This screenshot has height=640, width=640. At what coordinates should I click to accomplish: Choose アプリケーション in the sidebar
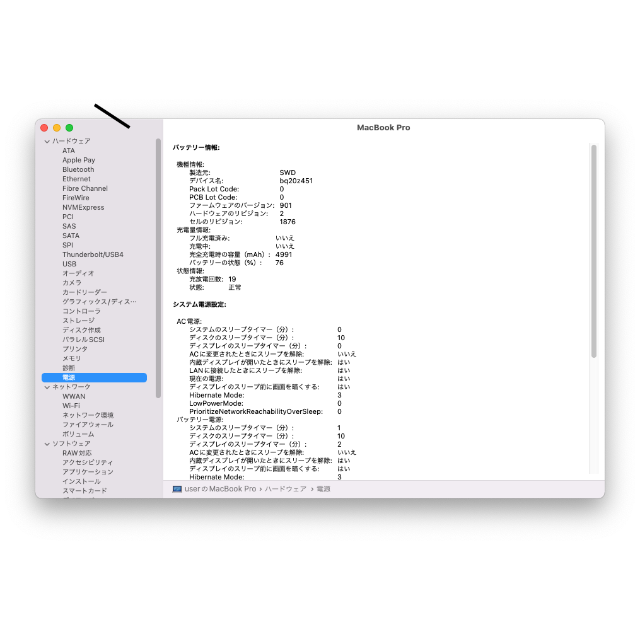tap(88, 472)
